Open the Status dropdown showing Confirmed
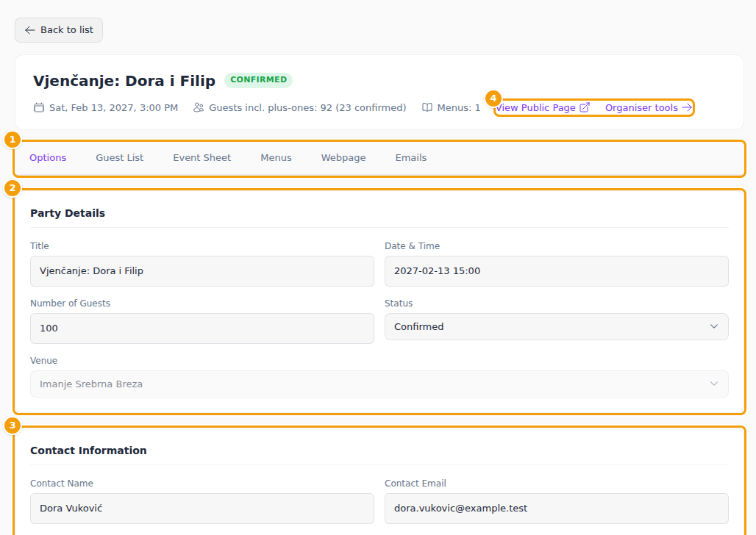The width and height of the screenshot is (756, 535). click(x=557, y=327)
